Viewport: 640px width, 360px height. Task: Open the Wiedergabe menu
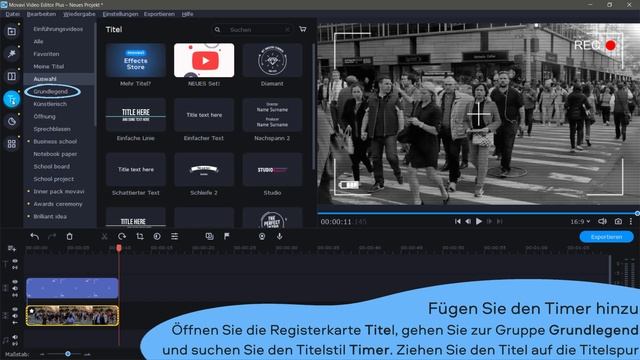point(79,14)
